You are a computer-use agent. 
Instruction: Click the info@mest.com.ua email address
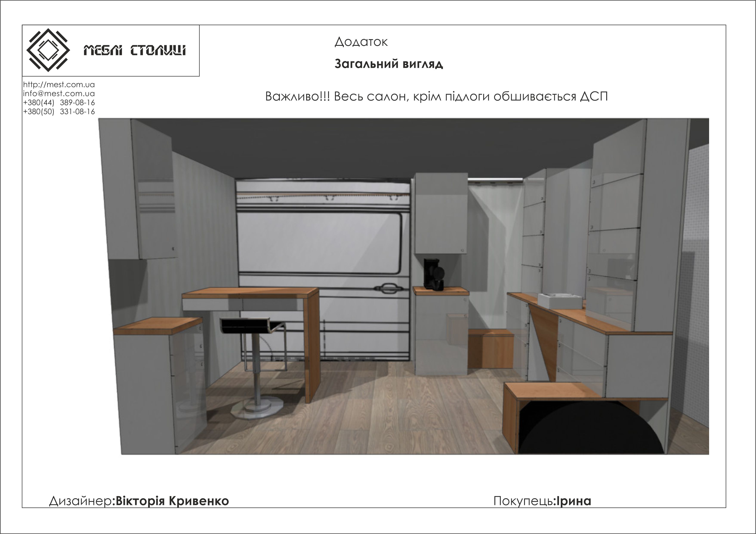coord(59,94)
